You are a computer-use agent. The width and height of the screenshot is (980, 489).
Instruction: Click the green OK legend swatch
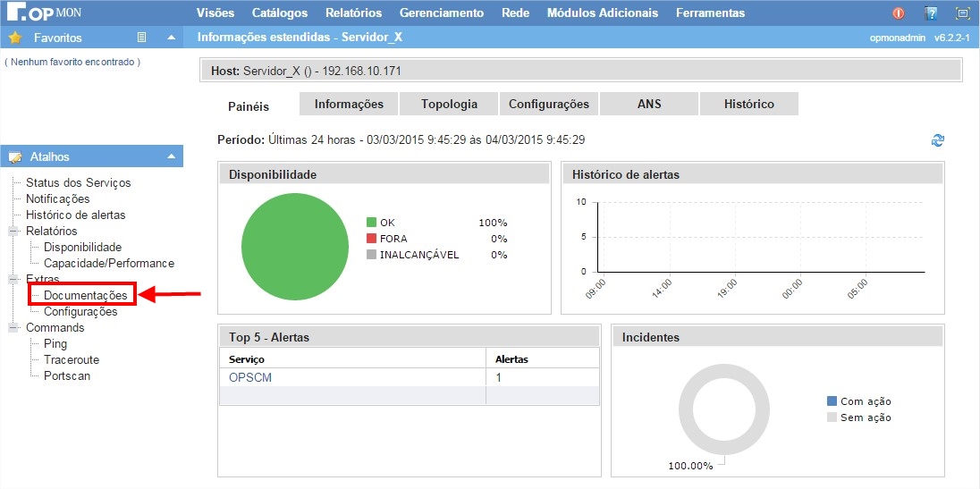click(x=371, y=223)
